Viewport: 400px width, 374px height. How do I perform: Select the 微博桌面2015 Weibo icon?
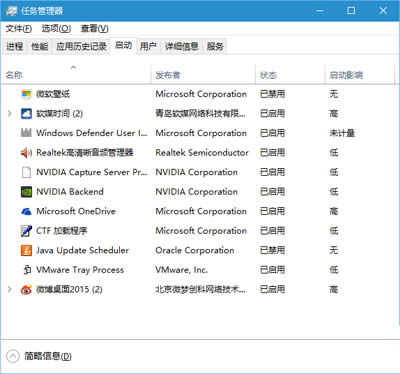(26, 289)
